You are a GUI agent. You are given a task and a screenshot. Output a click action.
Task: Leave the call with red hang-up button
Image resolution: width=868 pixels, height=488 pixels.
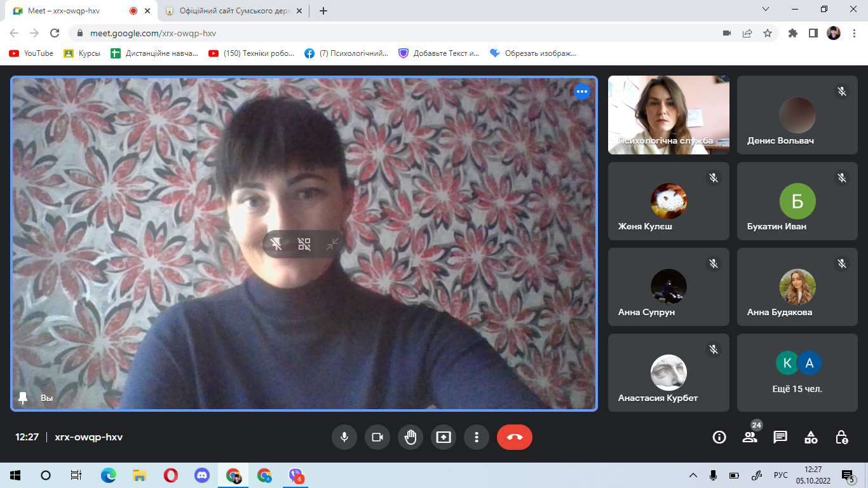click(x=515, y=437)
